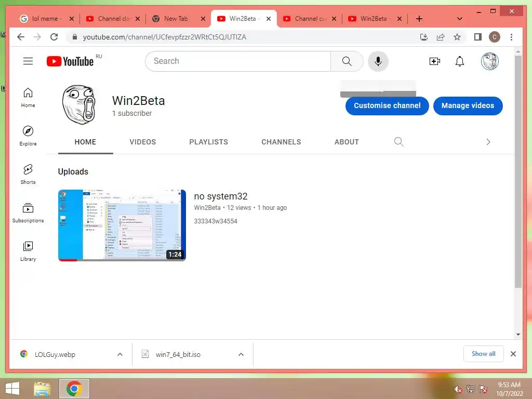This screenshot has height=399, width=532.
Task: Open Home in the YouTube sidebar
Action: click(x=28, y=98)
